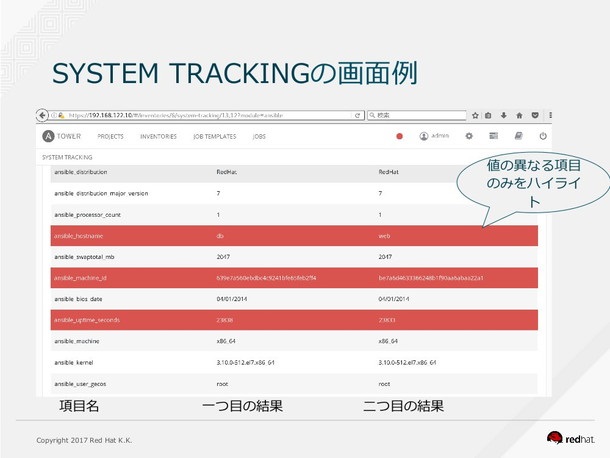The width and height of the screenshot is (610, 458).
Task: Select the ansible_bios_date label
Action: 78,299
